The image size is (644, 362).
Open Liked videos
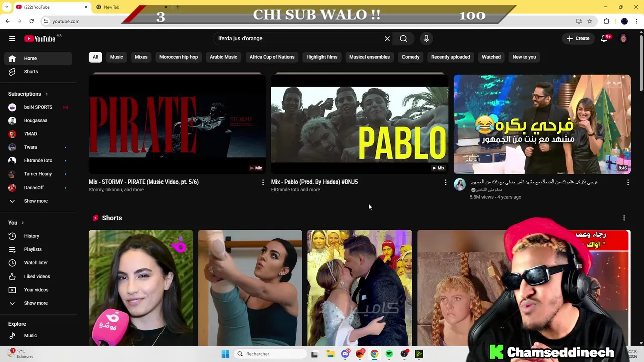tap(38, 276)
